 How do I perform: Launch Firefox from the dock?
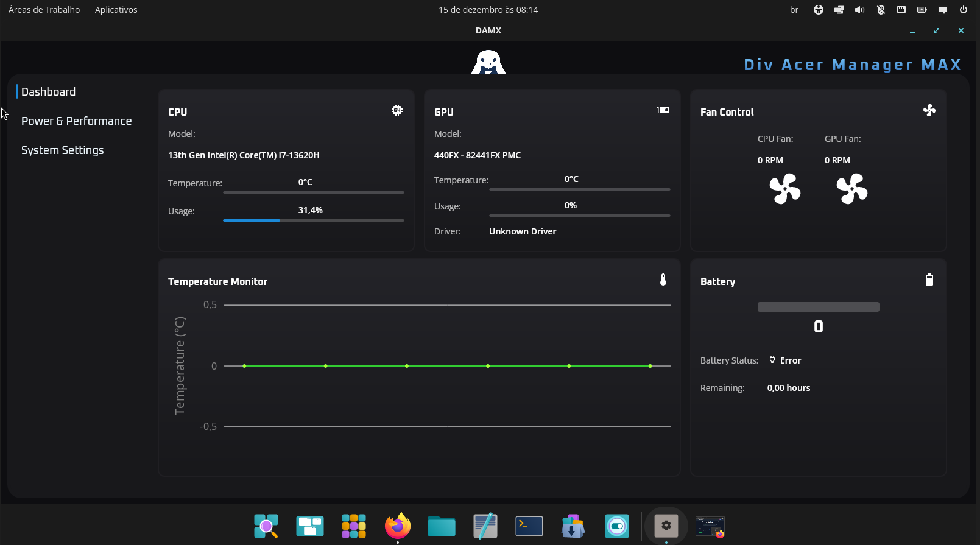tap(398, 526)
